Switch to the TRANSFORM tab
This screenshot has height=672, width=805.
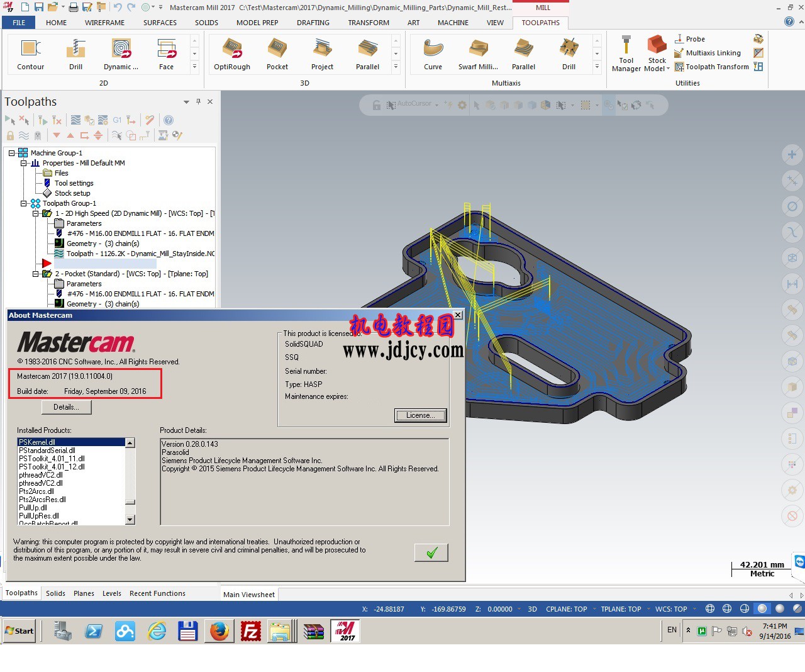pos(369,23)
